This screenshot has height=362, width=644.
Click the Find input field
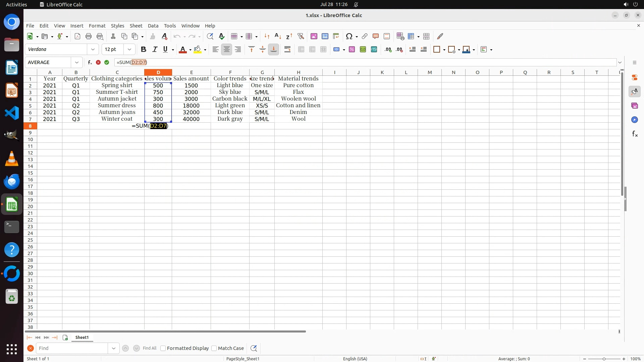tap(72, 348)
